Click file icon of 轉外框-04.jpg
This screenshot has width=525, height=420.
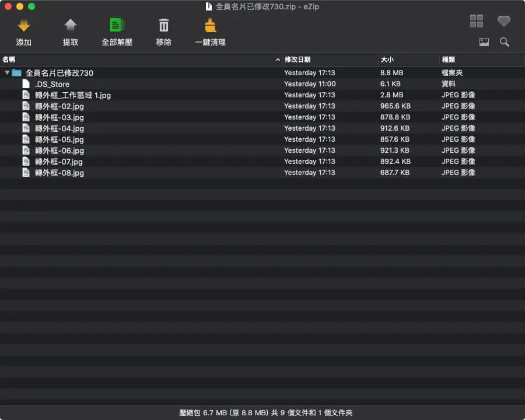(x=26, y=128)
